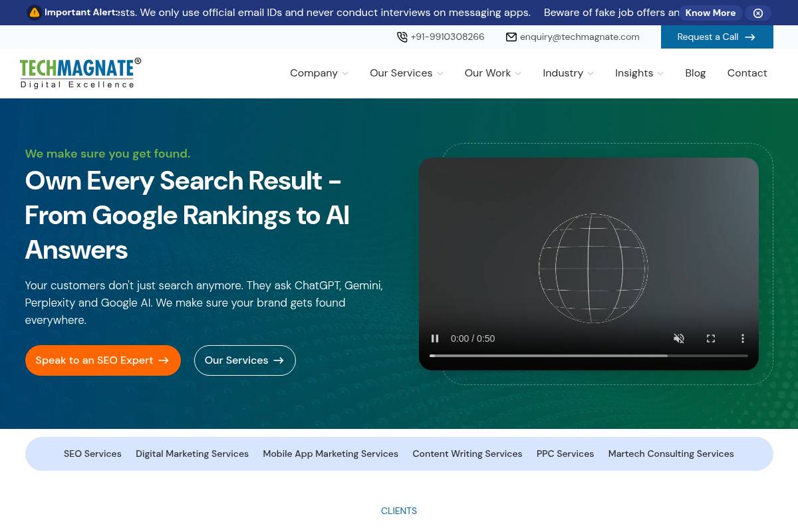Call the number +91-9910308266
This screenshot has height=532, width=798.
(448, 37)
